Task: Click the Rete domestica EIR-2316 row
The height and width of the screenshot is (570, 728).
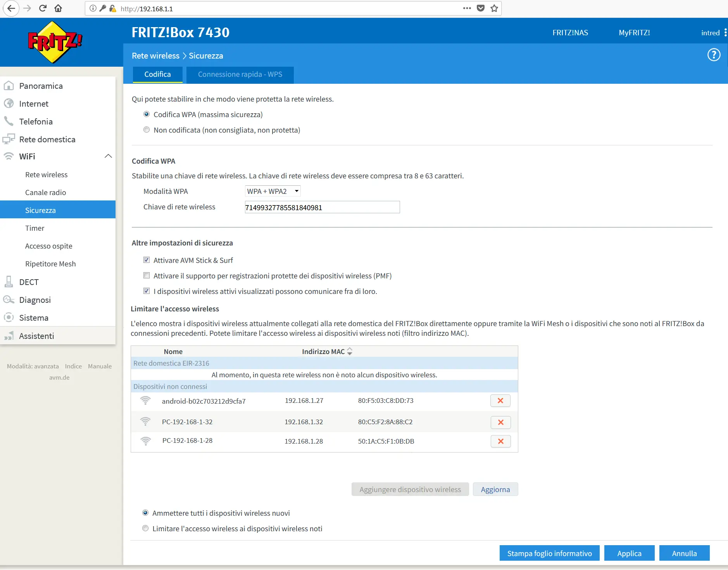Action: click(x=324, y=363)
